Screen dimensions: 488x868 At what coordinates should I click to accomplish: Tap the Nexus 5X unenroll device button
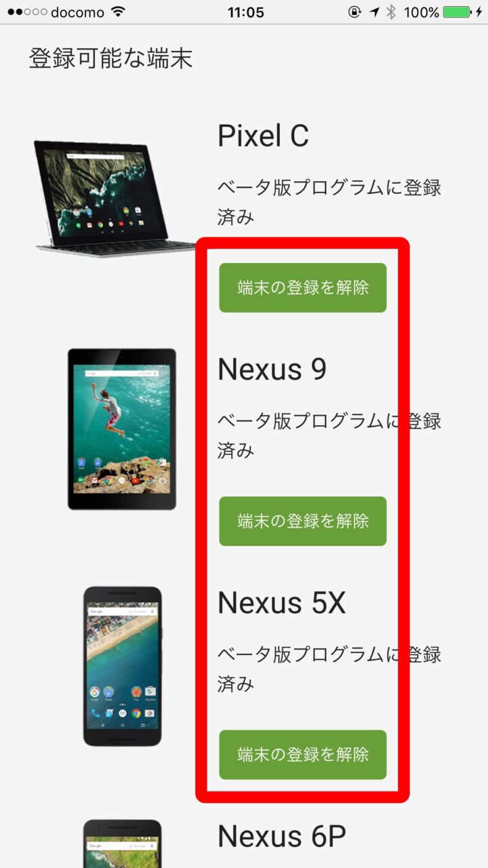(302, 754)
